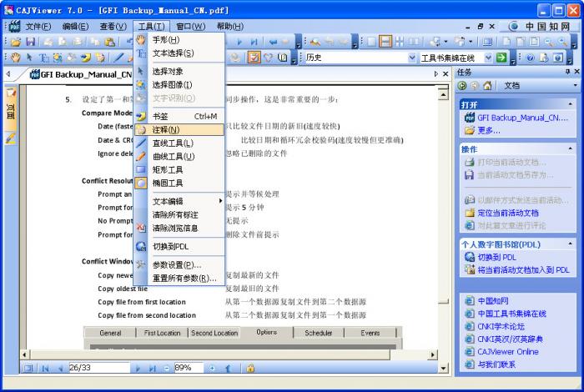The image size is (584, 392).
Task: Open the 帮助(H) menu
Action: click(x=229, y=27)
